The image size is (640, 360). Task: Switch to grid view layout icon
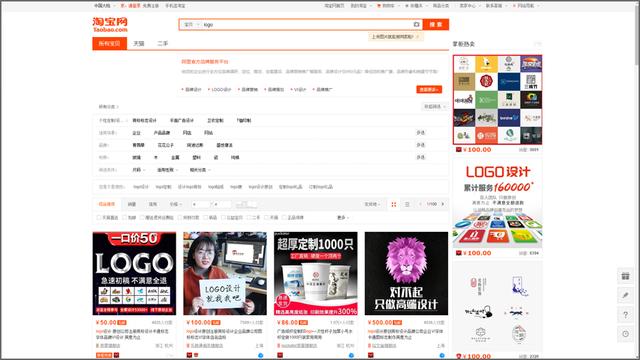(x=394, y=204)
